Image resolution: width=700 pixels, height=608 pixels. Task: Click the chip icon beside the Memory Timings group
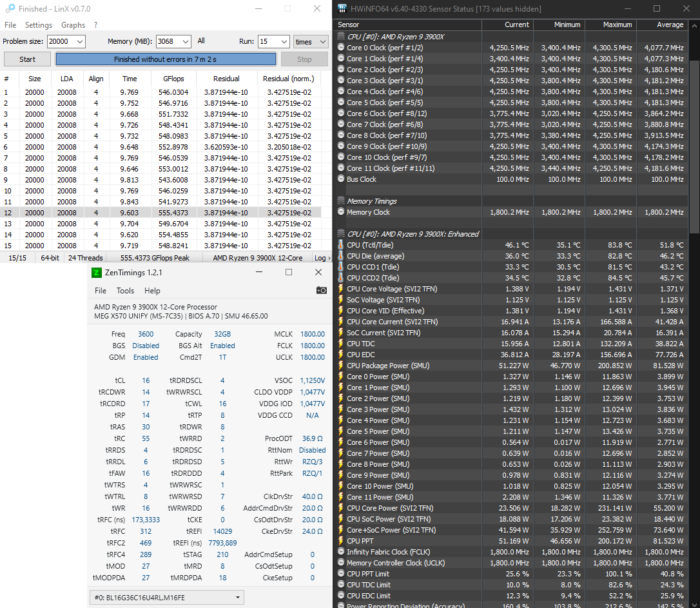(341, 201)
